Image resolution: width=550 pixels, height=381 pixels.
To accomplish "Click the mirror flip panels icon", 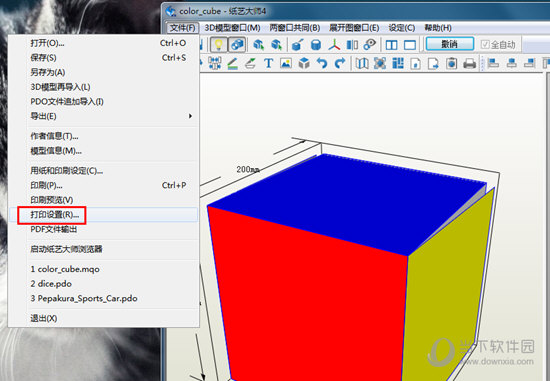I will point(352,45).
